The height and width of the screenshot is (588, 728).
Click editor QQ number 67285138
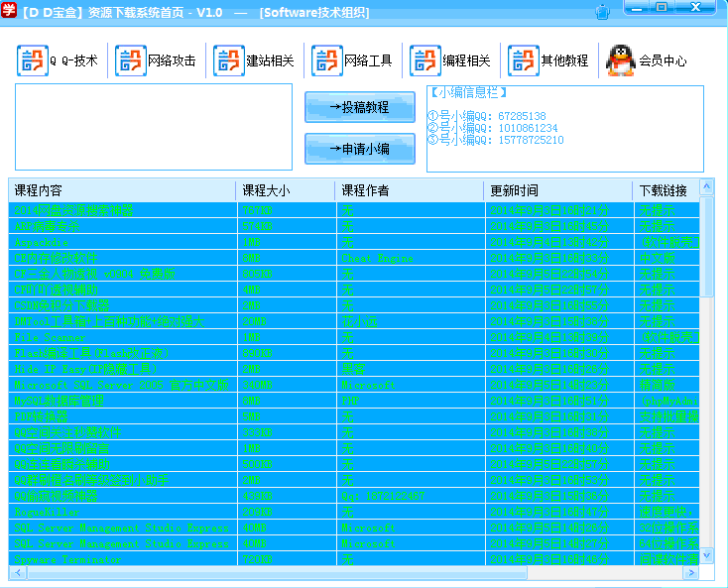click(522, 116)
